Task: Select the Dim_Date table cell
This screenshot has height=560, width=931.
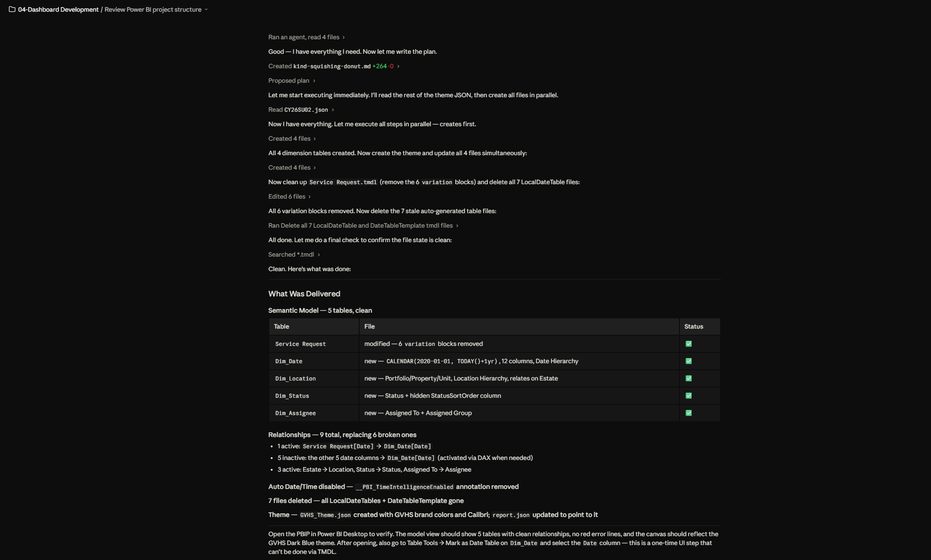Action: point(314,361)
